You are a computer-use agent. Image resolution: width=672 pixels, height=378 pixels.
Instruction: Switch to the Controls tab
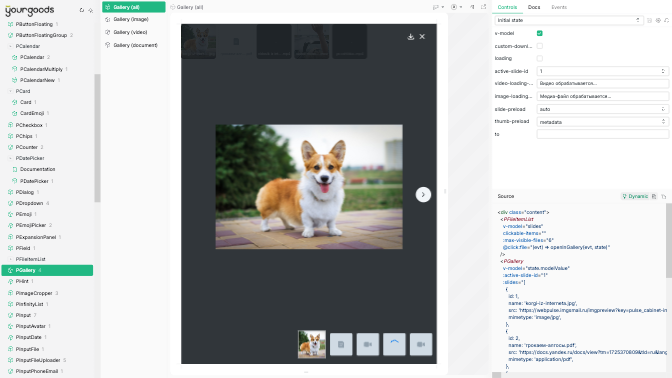pos(507,7)
